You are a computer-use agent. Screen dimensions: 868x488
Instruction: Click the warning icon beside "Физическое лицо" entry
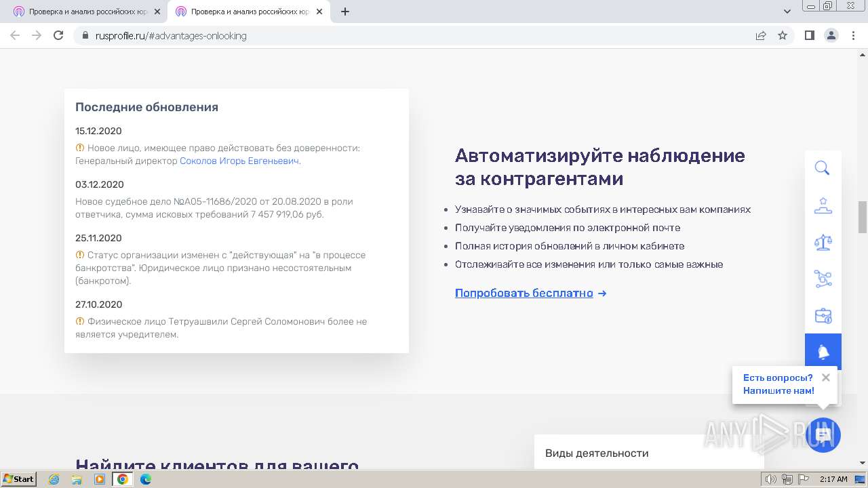pyautogui.click(x=79, y=321)
